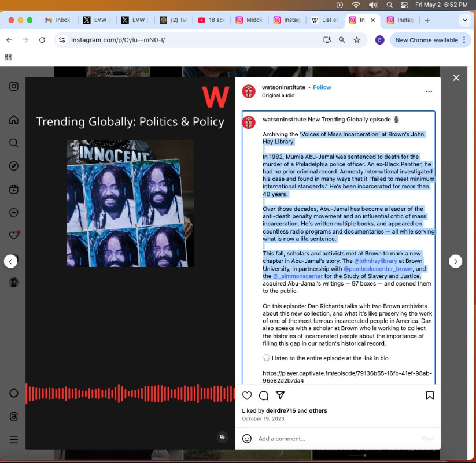Open Chrome three-dot menu
476x463 pixels.
point(464,40)
